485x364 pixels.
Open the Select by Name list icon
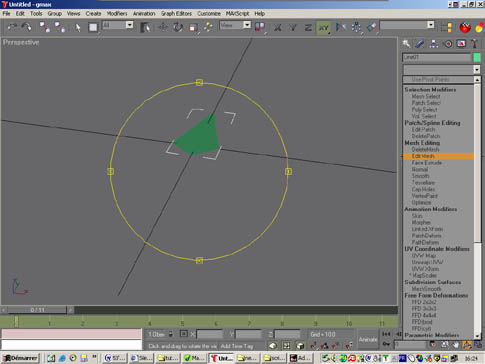pyautogui.click(x=145, y=27)
